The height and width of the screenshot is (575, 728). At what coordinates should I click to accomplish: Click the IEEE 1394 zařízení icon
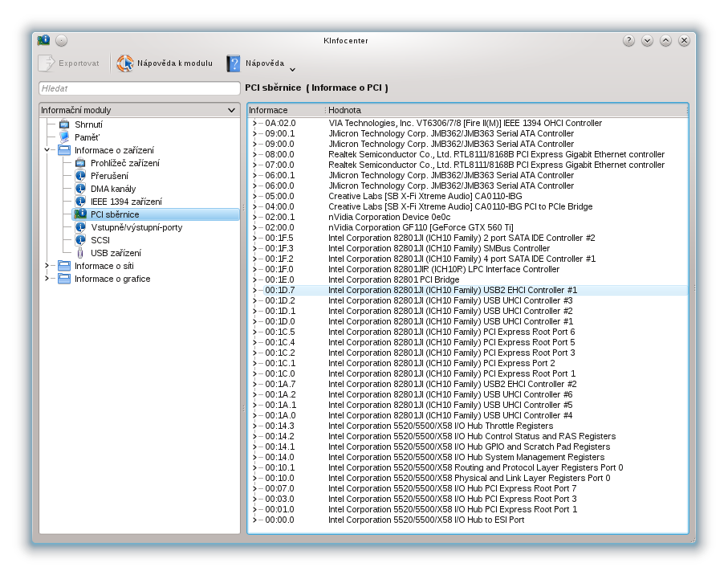pyautogui.click(x=80, y=202)
